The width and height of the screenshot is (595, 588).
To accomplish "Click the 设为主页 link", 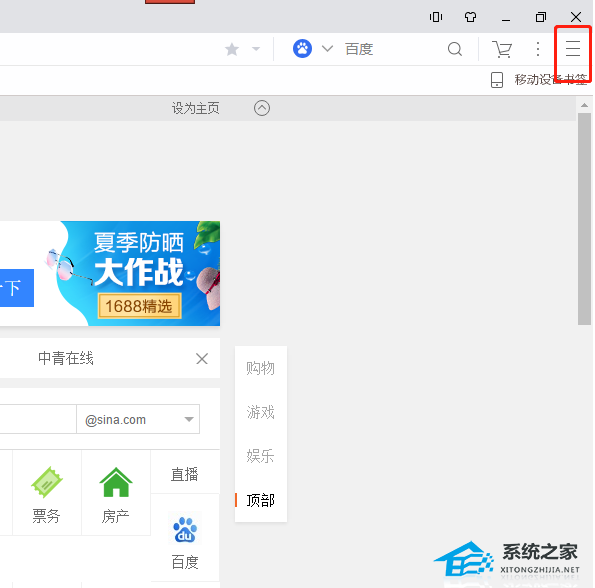I will [195, 108].
